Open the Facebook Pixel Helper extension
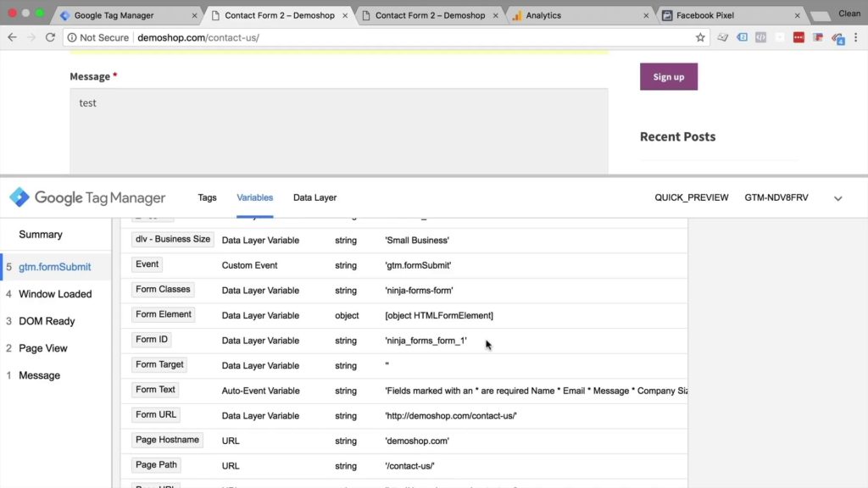The width and height of the screenshot is (868, 488). pyautogui.click(x=817, y=37)
